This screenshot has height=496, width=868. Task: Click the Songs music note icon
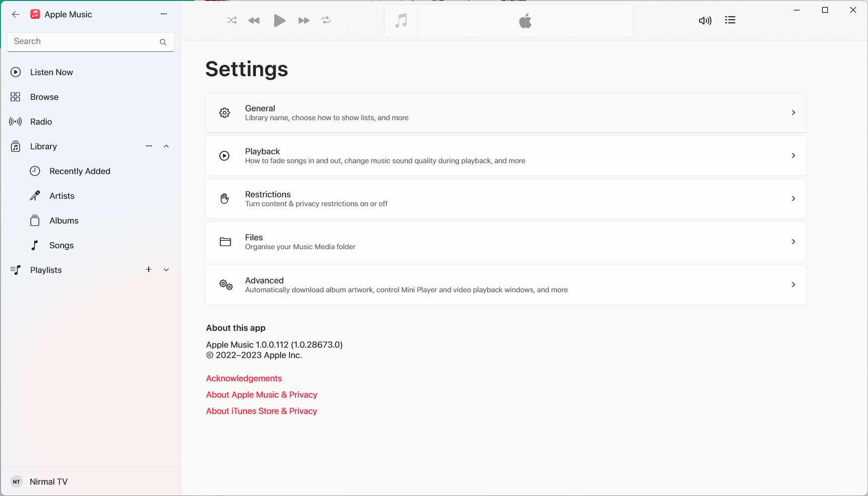click(x=35, y=245)
